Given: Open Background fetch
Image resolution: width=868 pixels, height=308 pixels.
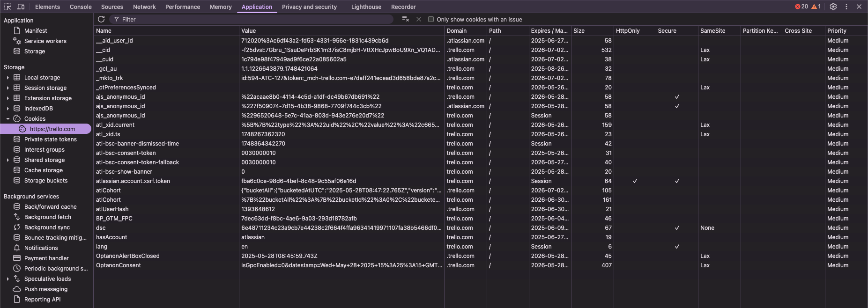Looking at the screenshot, I should coord(48,217).
